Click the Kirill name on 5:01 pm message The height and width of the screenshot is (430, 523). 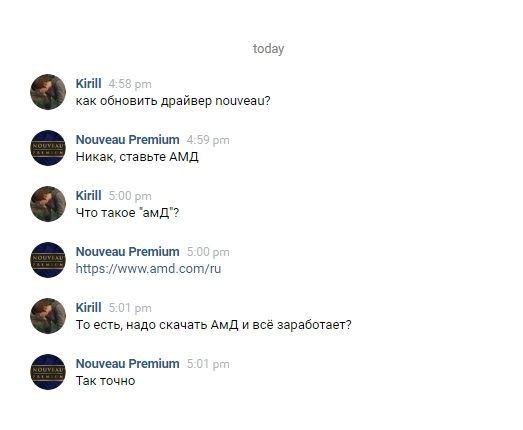pyautogui.click(x=88, y=308)
